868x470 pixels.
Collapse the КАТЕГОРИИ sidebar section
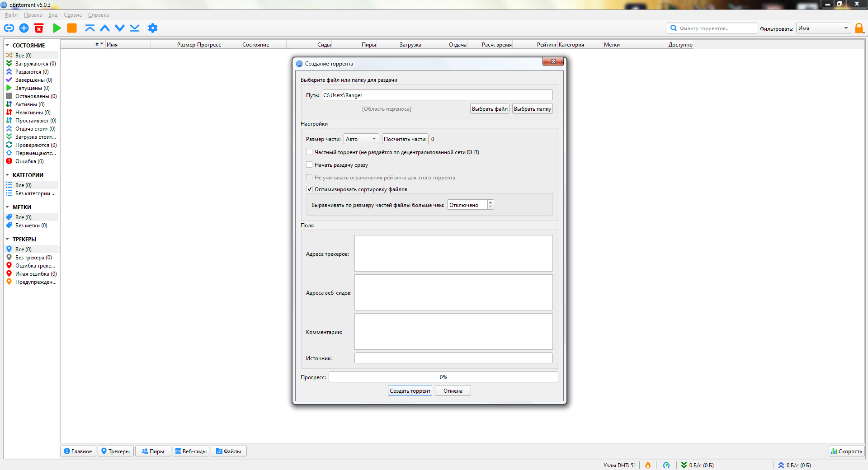[x=7, y=175]
